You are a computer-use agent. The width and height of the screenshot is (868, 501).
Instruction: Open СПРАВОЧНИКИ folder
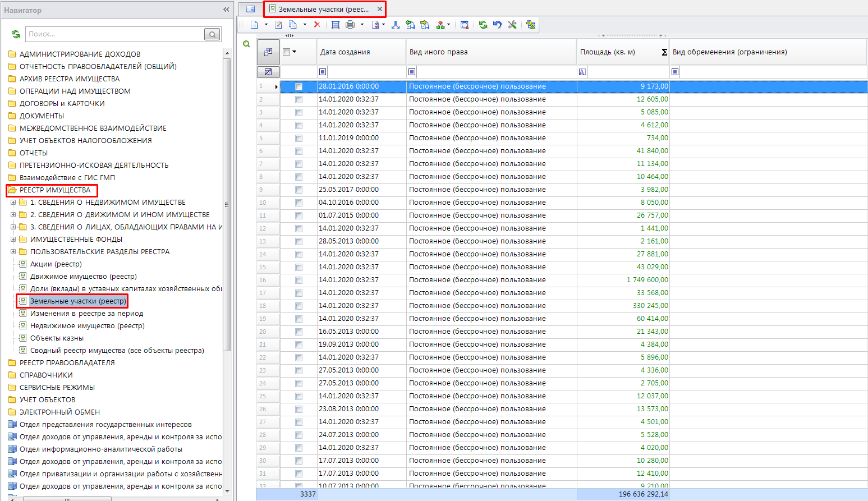pyautogui.click(x=46, y=375)
